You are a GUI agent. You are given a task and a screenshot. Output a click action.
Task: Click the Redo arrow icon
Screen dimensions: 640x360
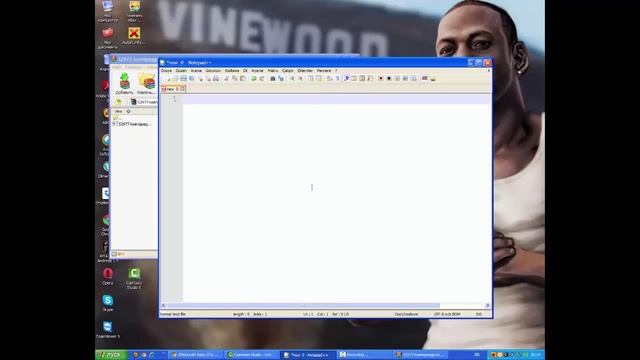tap(262, 78)
